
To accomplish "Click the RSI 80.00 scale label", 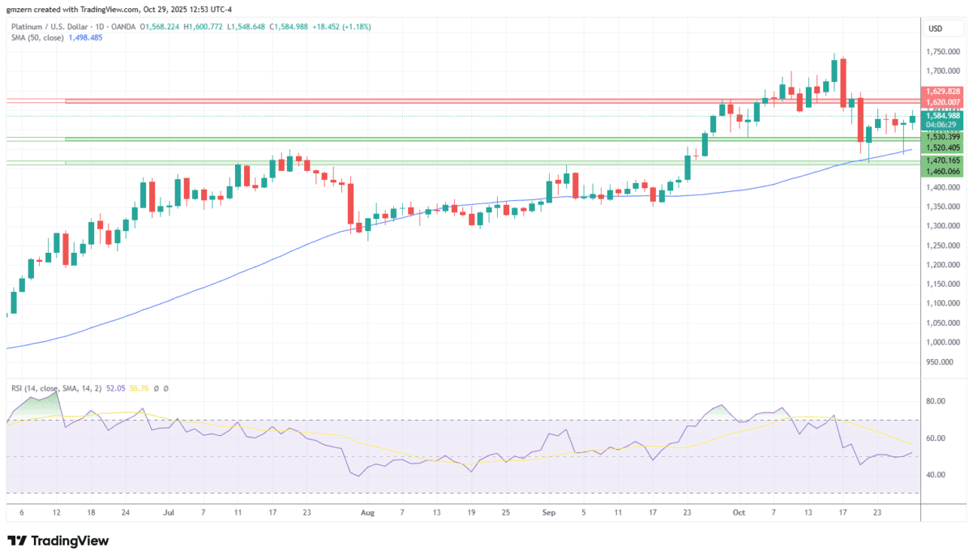I will pyautogui.click(x=937, y=401).
